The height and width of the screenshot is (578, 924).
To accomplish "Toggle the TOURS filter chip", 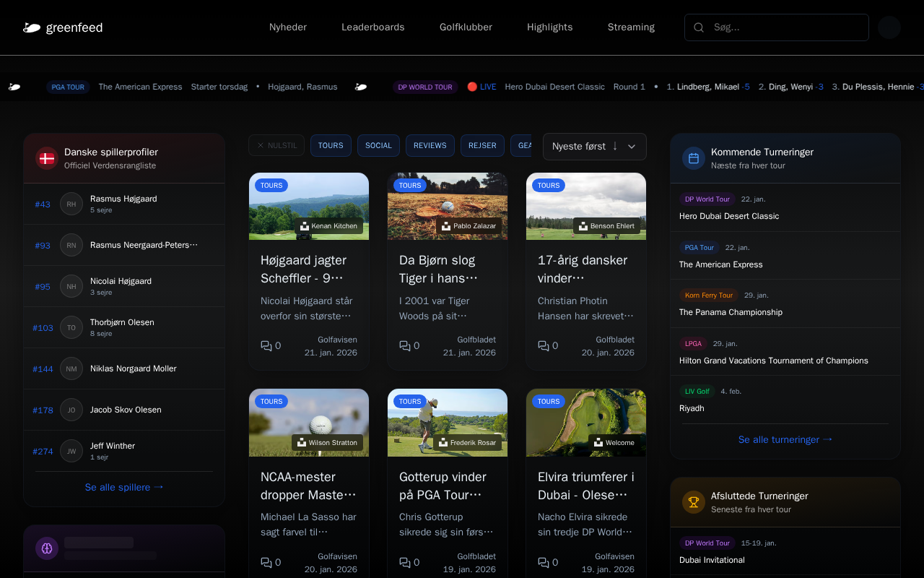I will click(x=331, y=145).
